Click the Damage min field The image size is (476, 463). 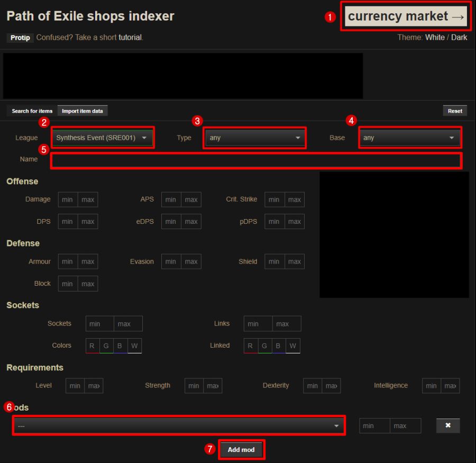(68, 199)
